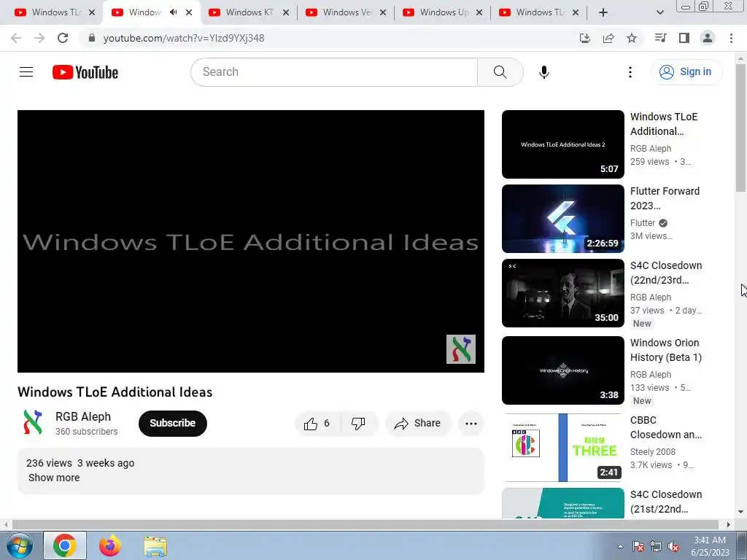Open media controls icon in toolbar
This screenshot has width=747, height=560.
(x=660, y=38)
